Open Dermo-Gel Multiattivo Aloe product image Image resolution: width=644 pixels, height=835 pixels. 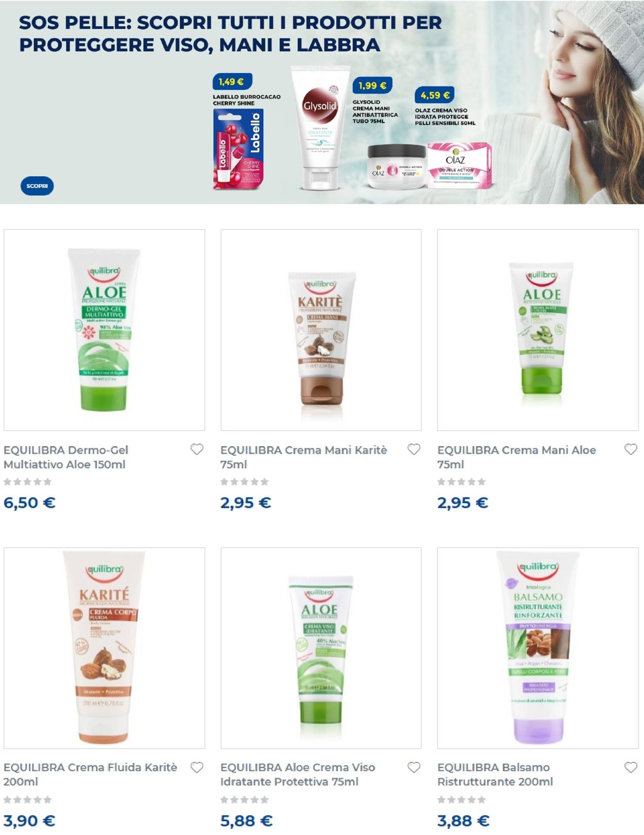point(104,330)
